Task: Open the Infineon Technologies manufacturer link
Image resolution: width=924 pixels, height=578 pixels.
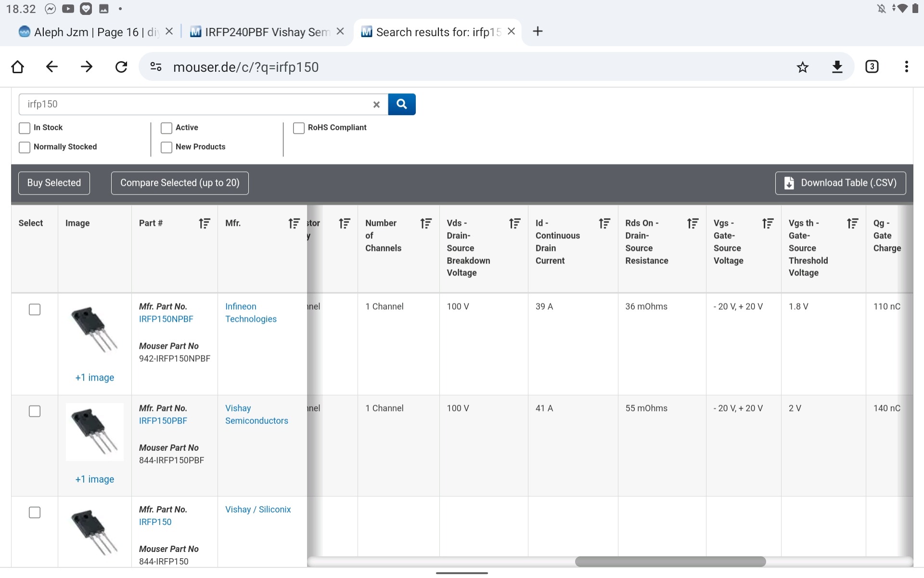Action: point(251,313)
